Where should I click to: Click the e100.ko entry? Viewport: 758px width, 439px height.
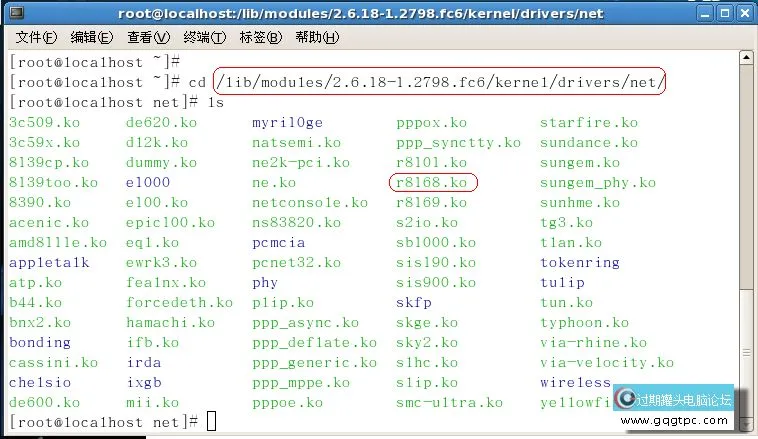pos(157,203)
